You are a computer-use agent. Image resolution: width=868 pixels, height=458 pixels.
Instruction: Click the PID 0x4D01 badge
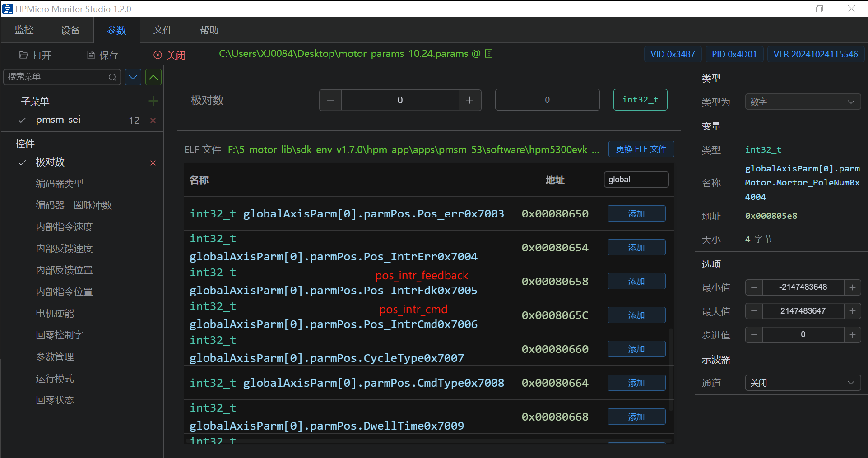tap(734, 55)
